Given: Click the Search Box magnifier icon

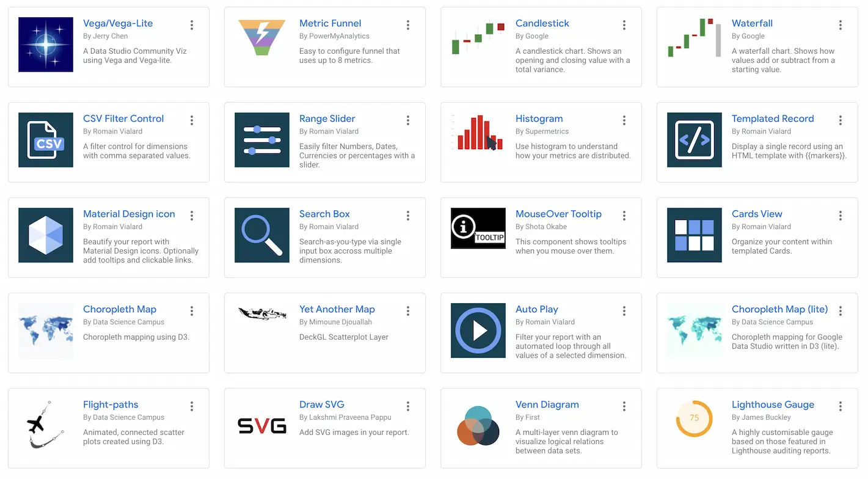Looking at the screenshot, I should coord(262,235).
